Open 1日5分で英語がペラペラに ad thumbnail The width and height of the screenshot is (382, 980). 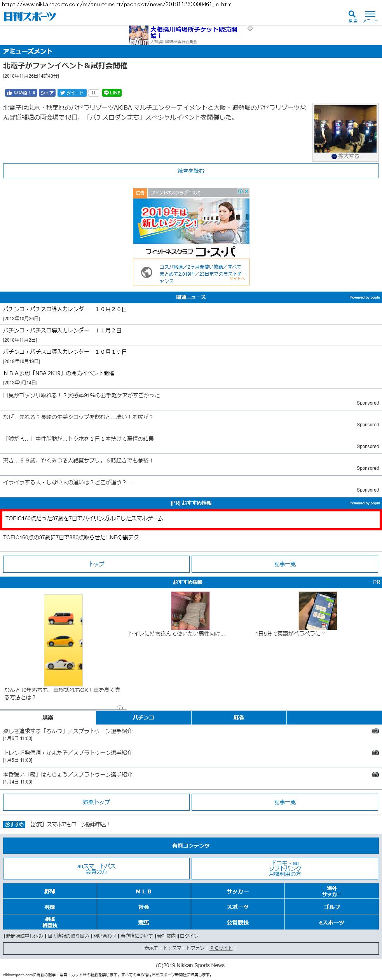318,611
